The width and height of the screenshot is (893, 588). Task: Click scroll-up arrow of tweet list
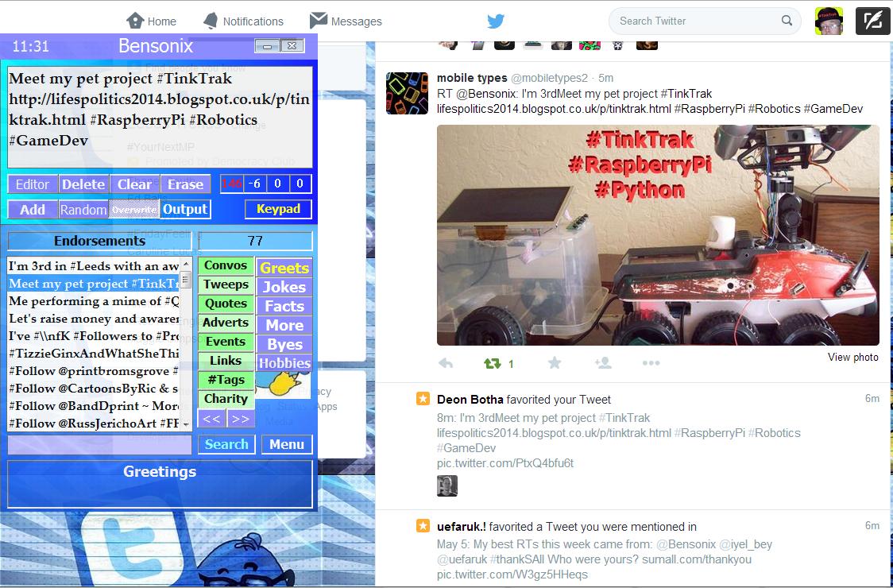[186, 264]
